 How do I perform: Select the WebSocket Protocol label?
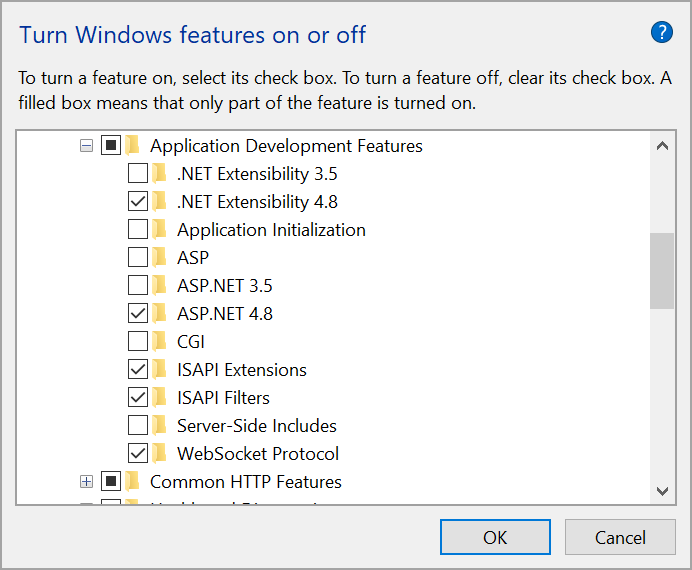258,454
